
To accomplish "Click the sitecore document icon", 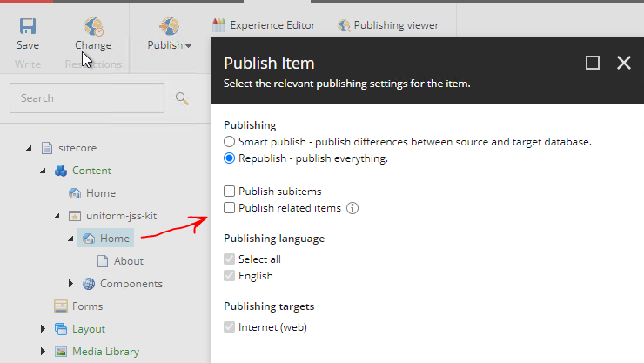I will (x=47, y=148).
